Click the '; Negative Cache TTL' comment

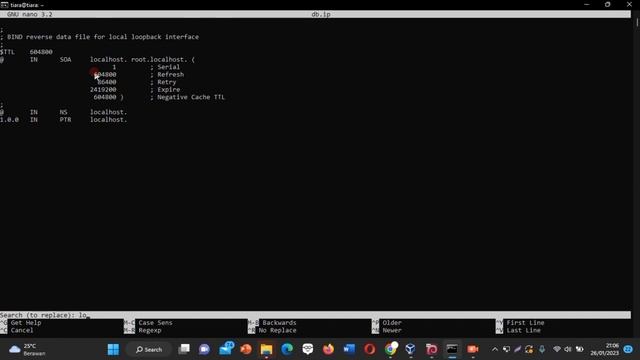click(x=187, y=97)
